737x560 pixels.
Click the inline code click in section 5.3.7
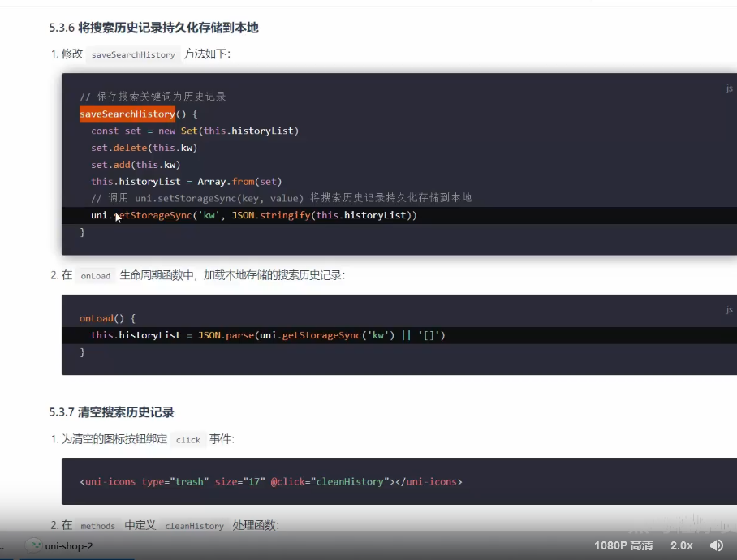coord(188,440)
